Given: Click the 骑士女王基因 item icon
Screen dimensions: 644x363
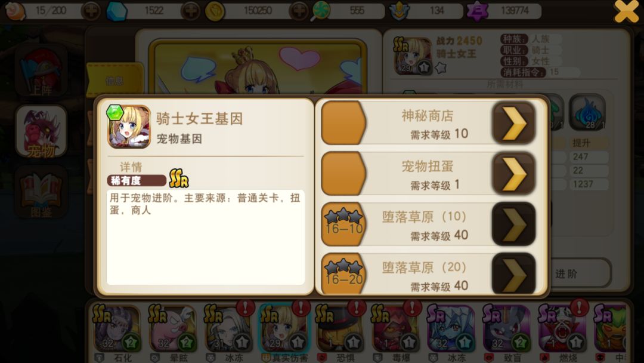Looking at the screenshot, I should pyautogui.click(x=129, y=126).
